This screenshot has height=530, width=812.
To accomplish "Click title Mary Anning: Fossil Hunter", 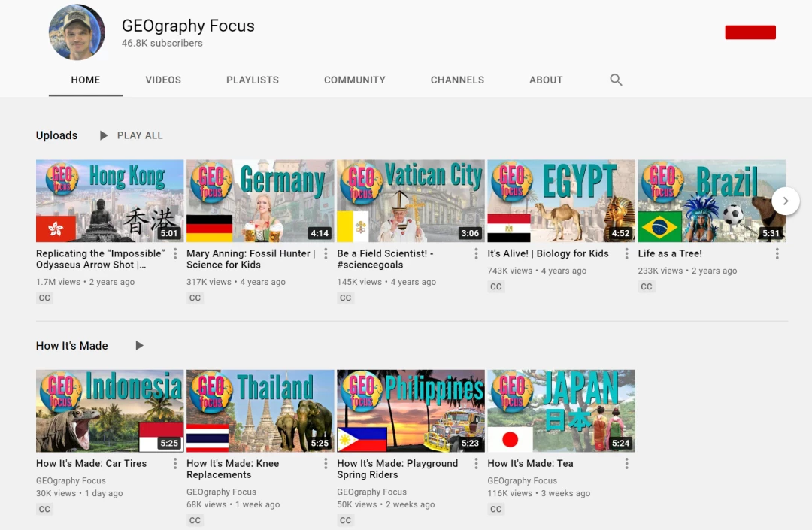I will tap(251, 259).
